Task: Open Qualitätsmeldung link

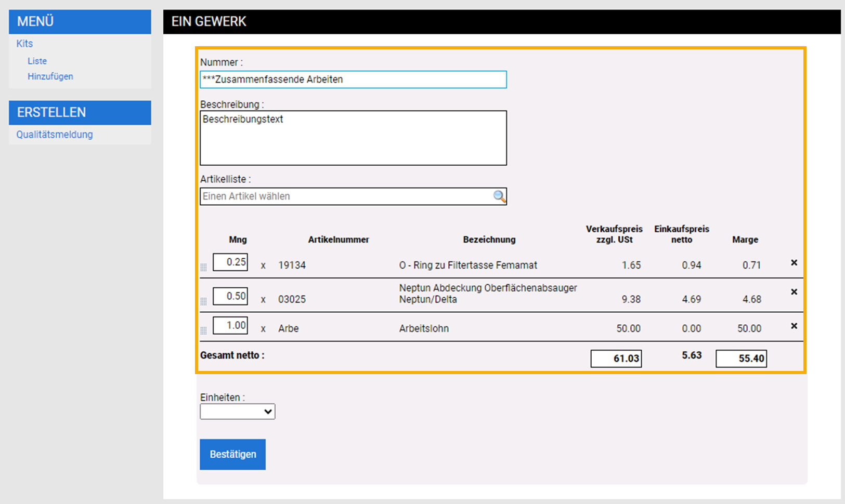Action: coord(55,135)
